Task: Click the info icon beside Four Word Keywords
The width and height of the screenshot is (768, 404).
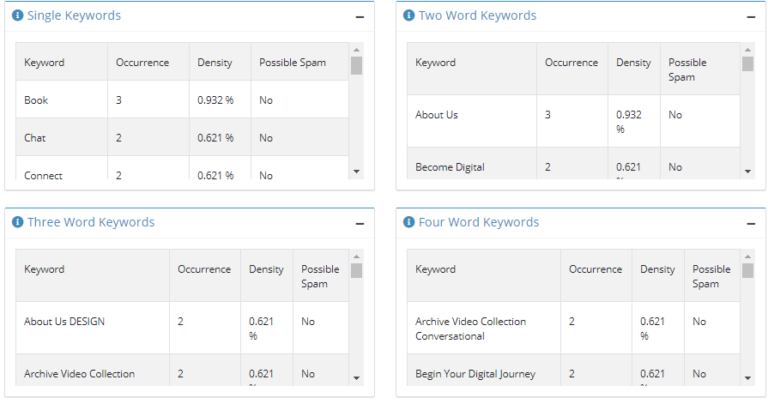Action: click(x=409, y=222)
